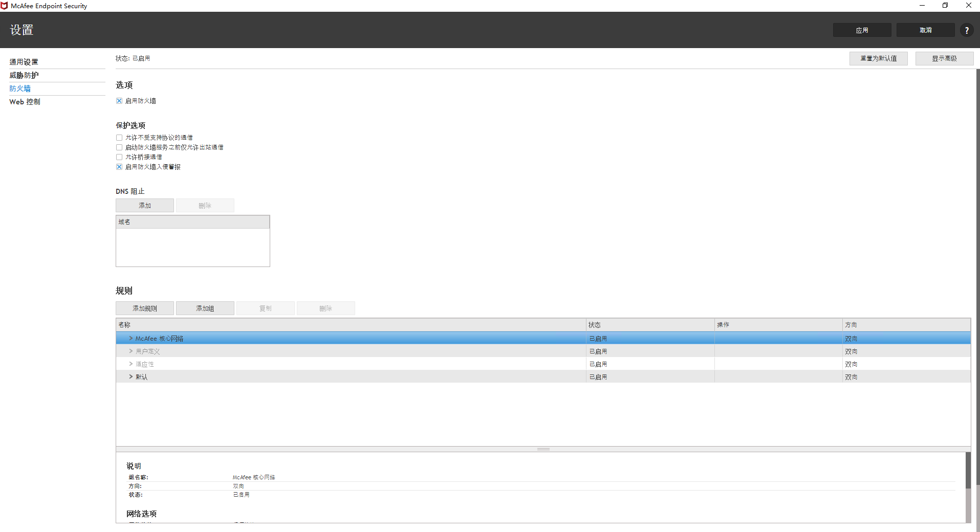
Task: Click the 复制 button in rules
Action: coord(266,308)
